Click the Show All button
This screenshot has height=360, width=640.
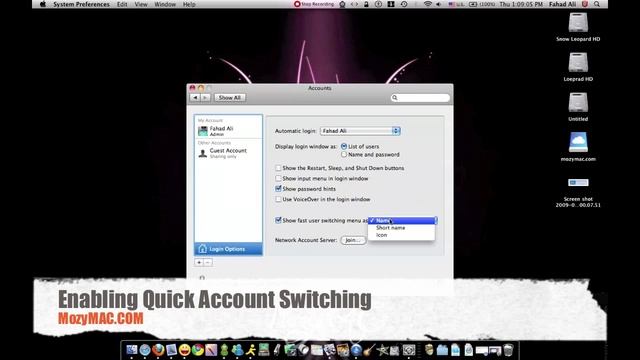[x=229, y=98]
